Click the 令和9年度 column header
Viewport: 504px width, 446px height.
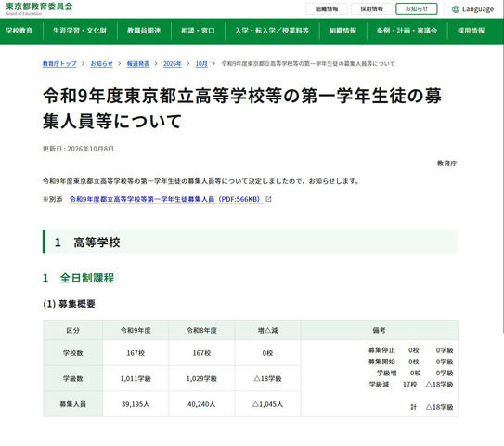(x=136, y=330)
